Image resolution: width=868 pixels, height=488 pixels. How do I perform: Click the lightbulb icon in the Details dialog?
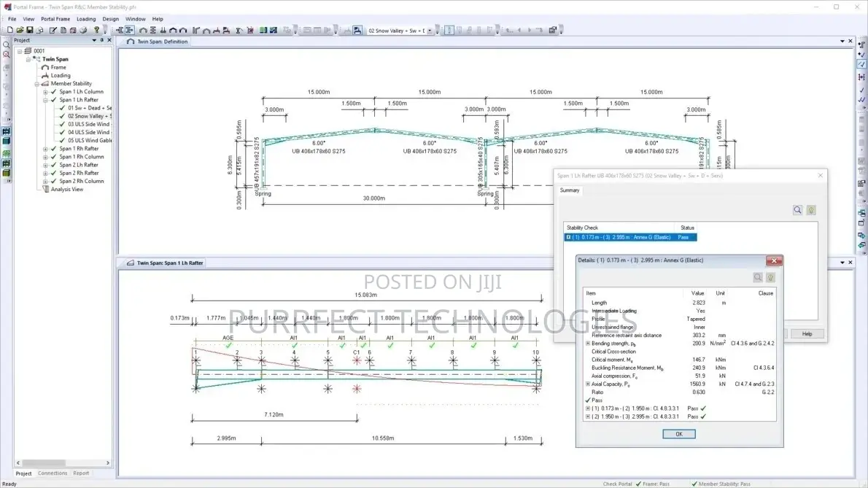[770, 277]
